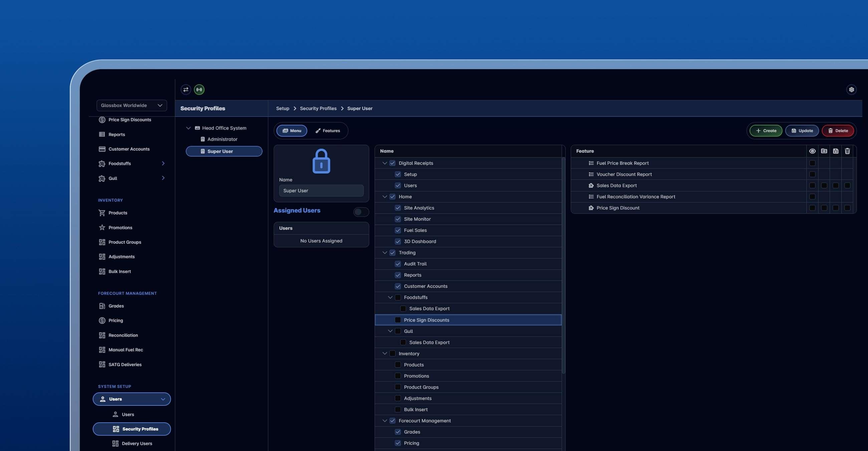Click the Promotions star icon
Screen dimensions: 868x451
(x=102, y=228)
